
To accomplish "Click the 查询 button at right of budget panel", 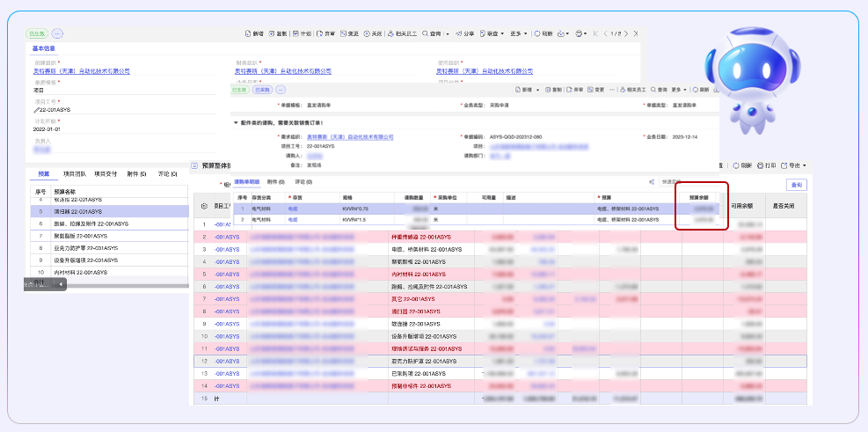I will 797,185.
